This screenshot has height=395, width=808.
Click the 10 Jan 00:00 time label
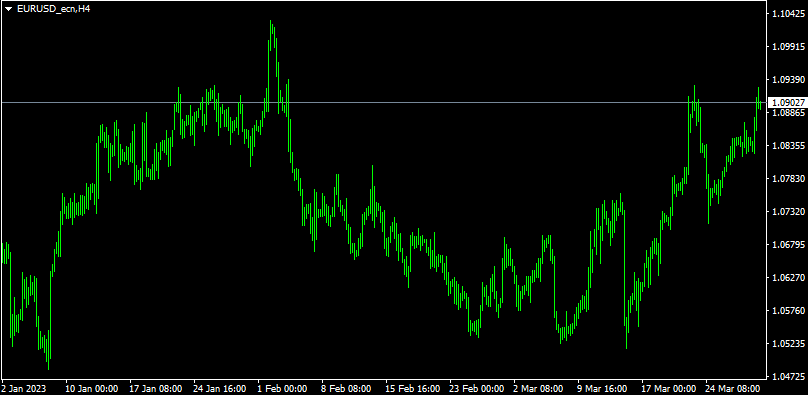[x=92, y=388]
